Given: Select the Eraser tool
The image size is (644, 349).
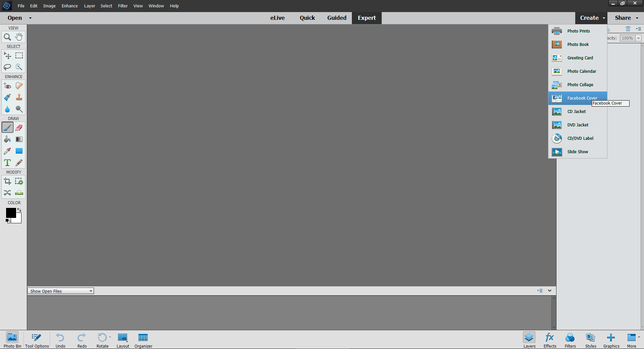Looking at the screenshot, I should 19,127.
